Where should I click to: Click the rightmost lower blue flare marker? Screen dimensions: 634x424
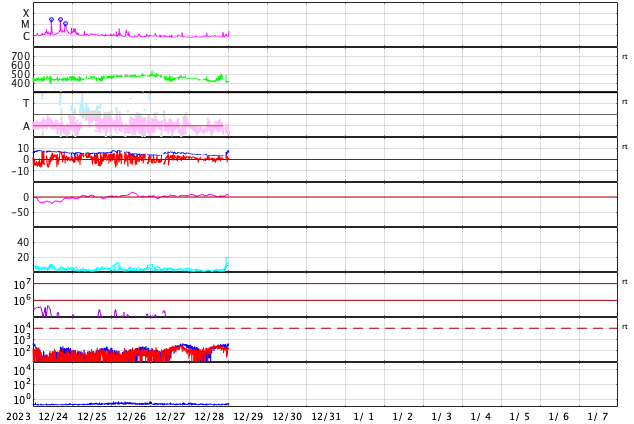pyautogui.click(x=66, y=23)
